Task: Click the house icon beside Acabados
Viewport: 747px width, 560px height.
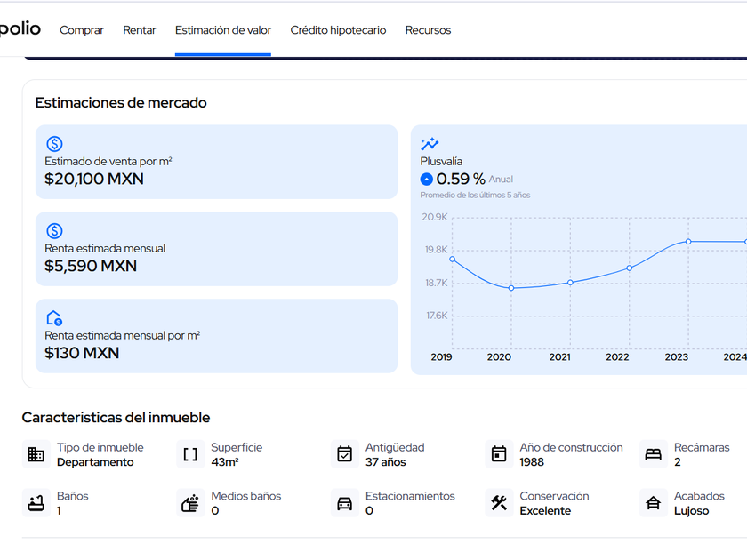Action: point(654,503)
